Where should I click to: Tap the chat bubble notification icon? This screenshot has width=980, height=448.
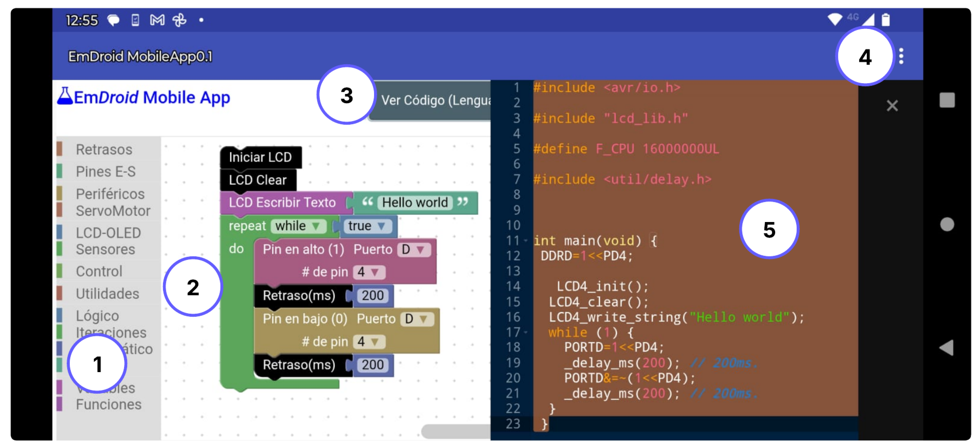tap(113, 20)
